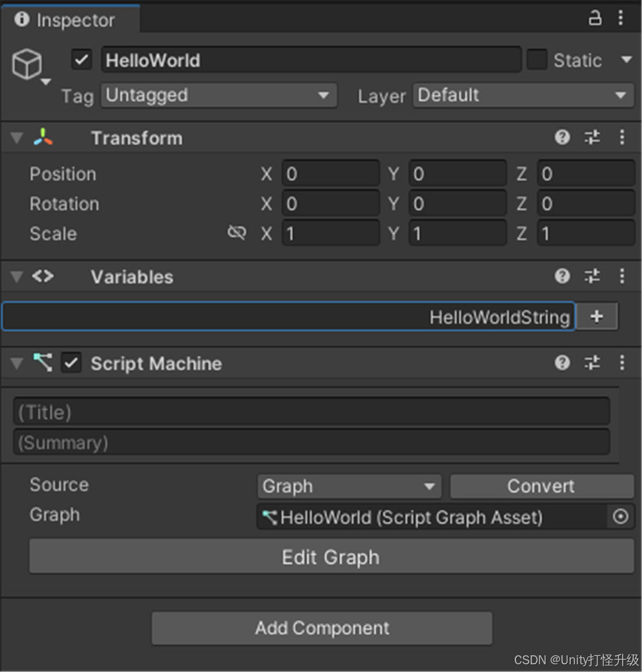Image resolution: width=642 pixels, height=672 pixels.
Task: Click the HelloWorld object name field
Action: tap(311, 60)
